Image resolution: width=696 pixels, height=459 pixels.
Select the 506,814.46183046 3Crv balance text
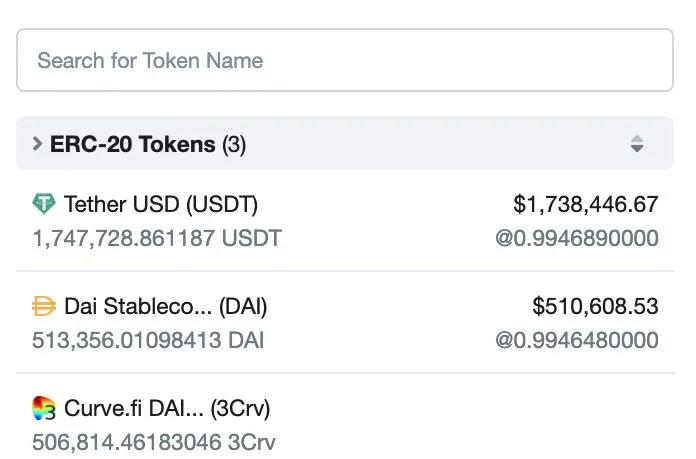click(x=154, y=442)
